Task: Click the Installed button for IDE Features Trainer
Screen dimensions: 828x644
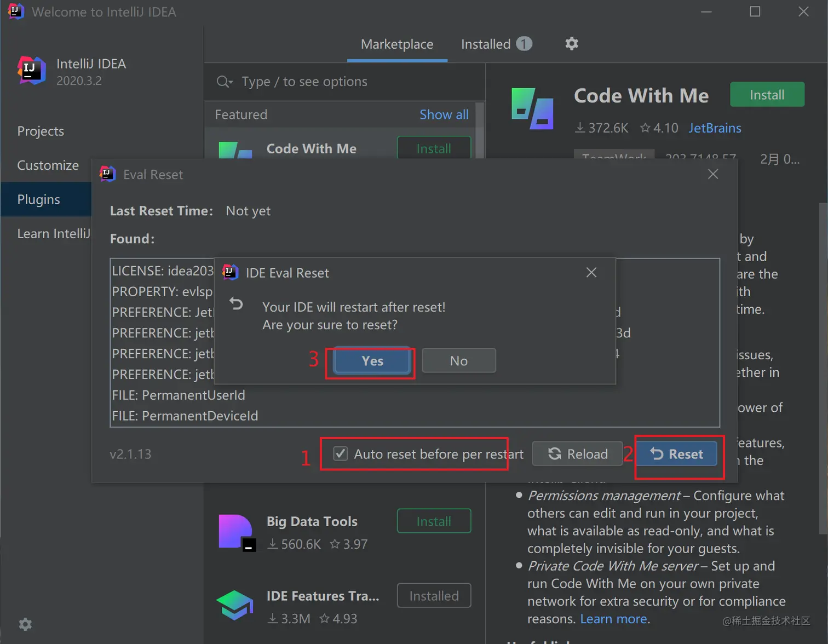Action: pos(434,596)
